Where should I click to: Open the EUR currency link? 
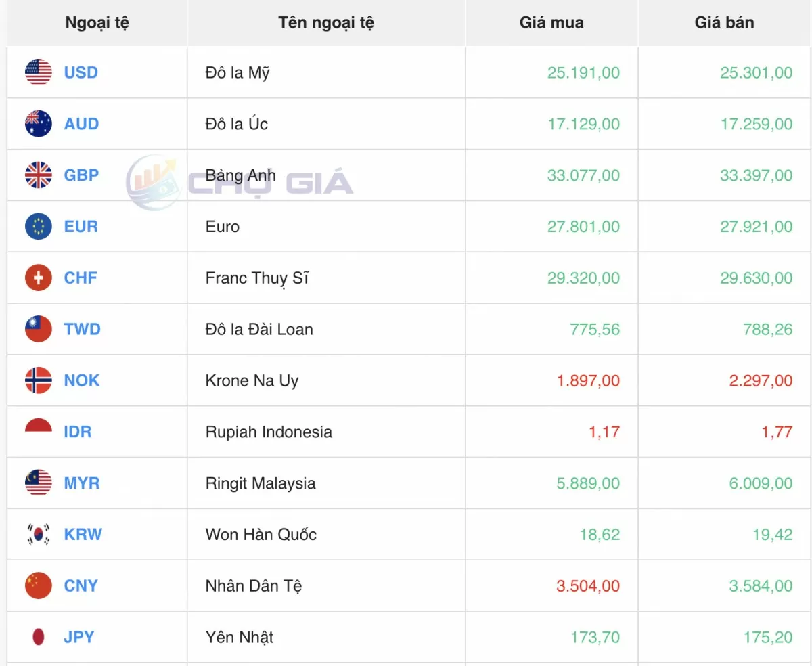(81, 227)
